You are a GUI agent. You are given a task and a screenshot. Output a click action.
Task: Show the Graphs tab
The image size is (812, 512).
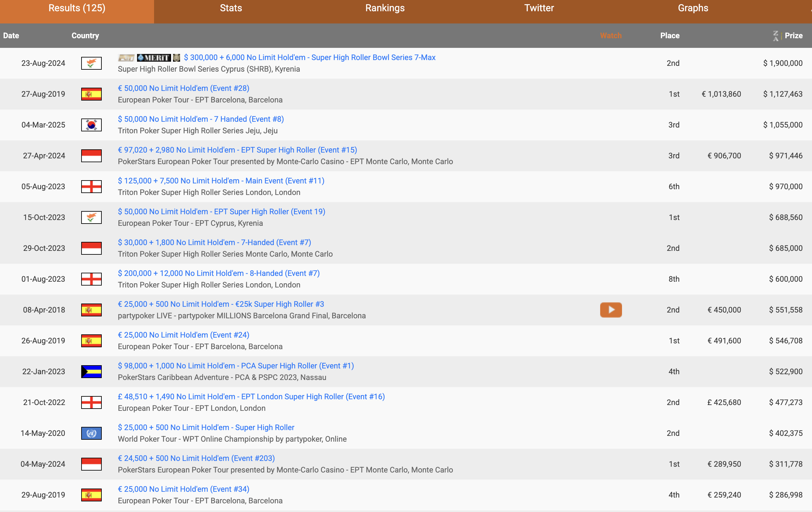(x=693, y=8)
